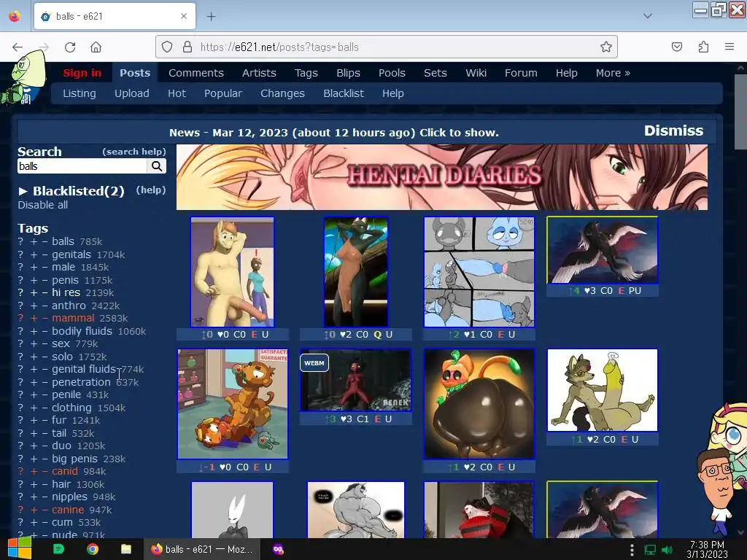The height and width of the screenshot is (560, 747).
Task: Launch Chrome from the taskbar
Action: (x=93, y=549)
